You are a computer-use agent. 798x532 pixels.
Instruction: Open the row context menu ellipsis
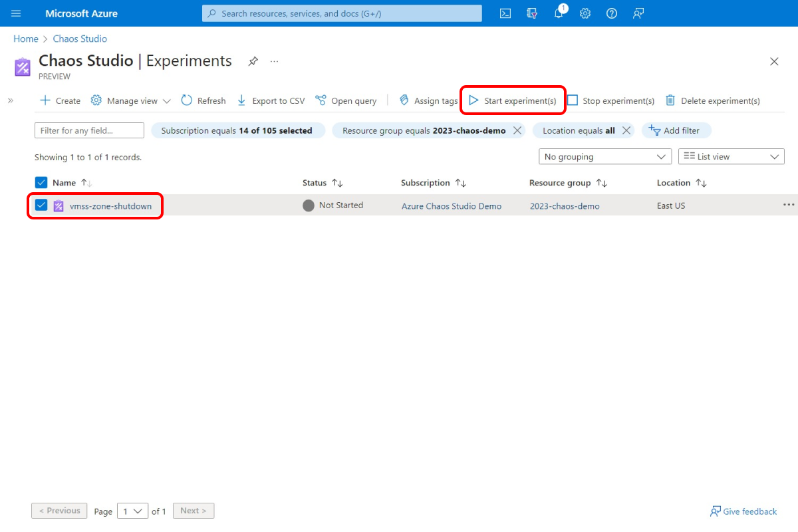[789, 205]
